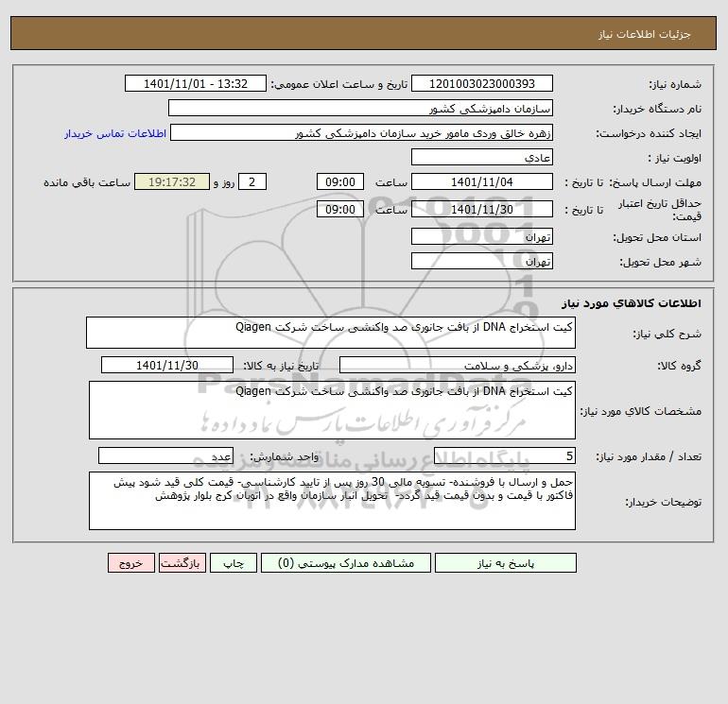
Task: Click goods group field دارو، پزشکی و سلامت
Action: pos(458,365)
